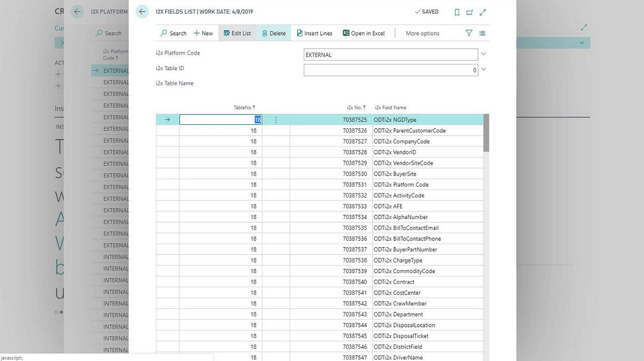Go back in the I2X Platform window
The width and height of the screenshot is (644, 361).
(77, 12)
